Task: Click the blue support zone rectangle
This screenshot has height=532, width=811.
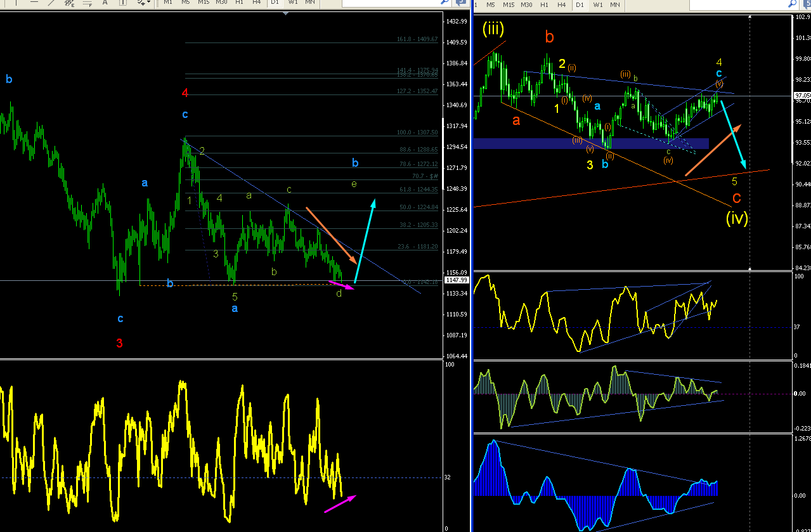Action: [x=590, y=143]
